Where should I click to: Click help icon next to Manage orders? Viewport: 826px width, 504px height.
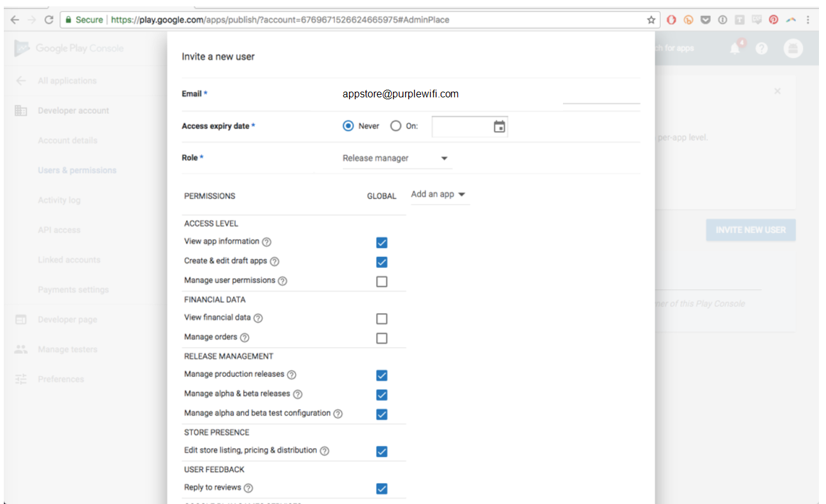(245, 337)
